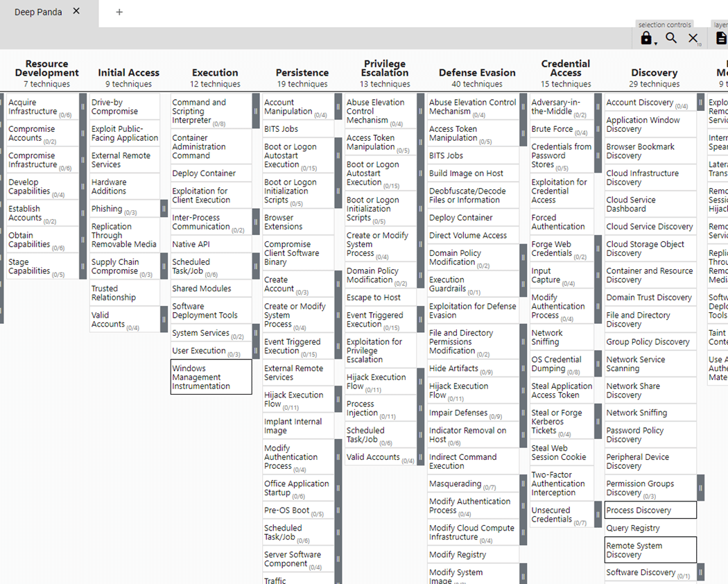728x584 pixels.
Task: Add a new layer tab with plus
Action: (x=119, y=12)
